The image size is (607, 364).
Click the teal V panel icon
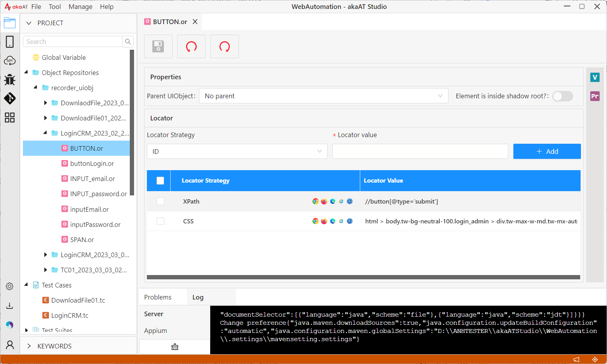pos(595,77)
